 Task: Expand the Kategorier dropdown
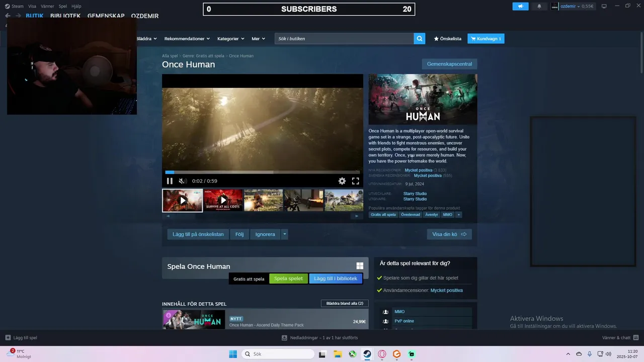click(x=230, y=39)
